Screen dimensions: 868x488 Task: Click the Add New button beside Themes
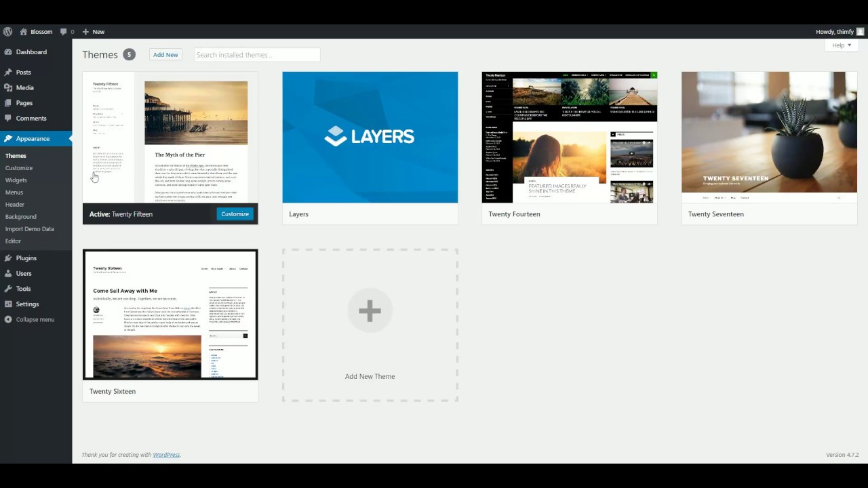click(165, 55)
